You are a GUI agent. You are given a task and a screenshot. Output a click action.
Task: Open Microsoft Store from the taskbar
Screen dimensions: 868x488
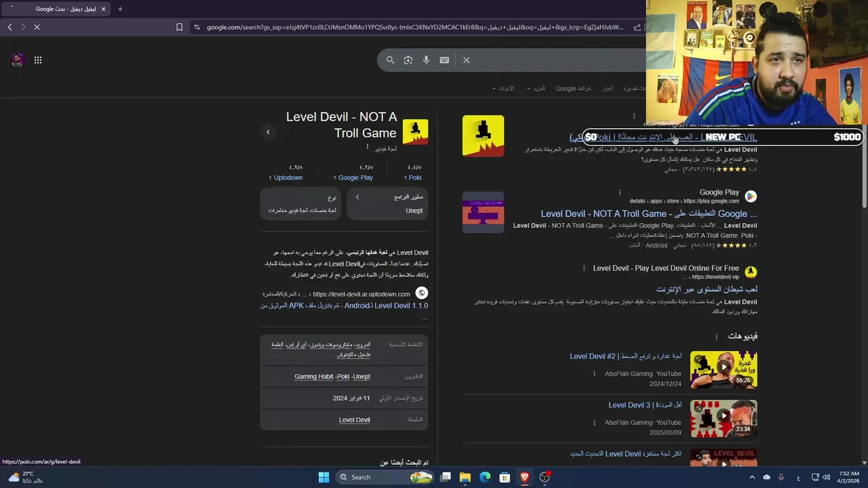pyautogui.click(x=505, y=477)
